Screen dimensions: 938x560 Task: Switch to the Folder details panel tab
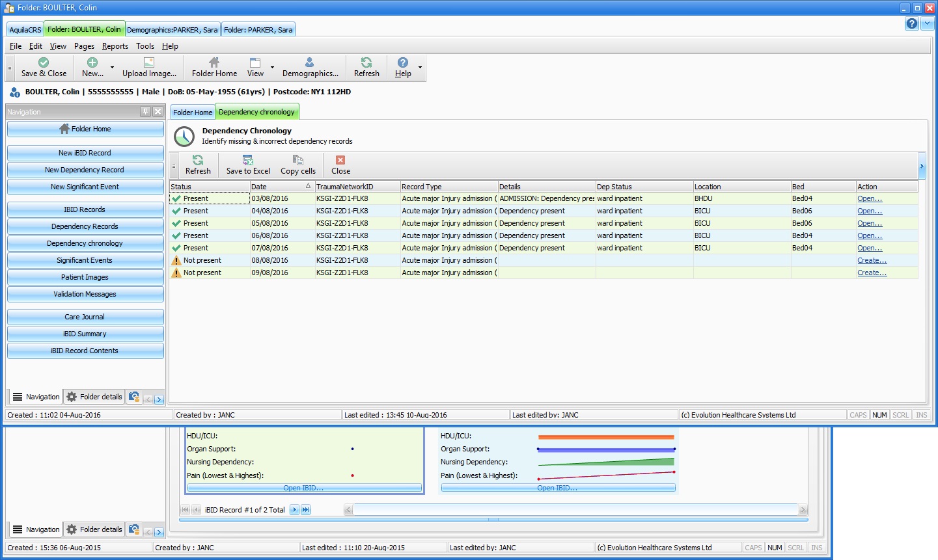[94, 397]
